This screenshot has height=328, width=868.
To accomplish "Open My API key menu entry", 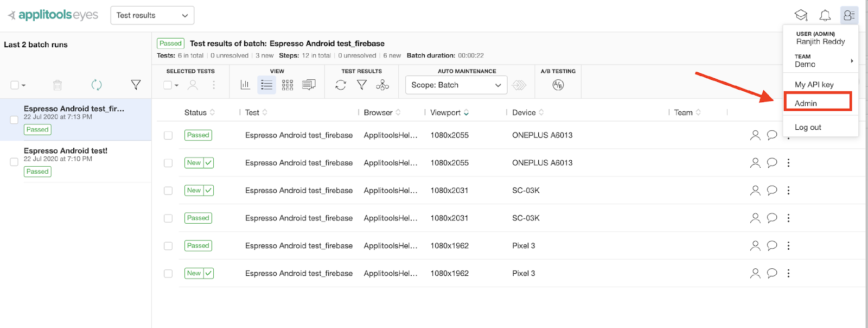I will (x=814, y=85).
